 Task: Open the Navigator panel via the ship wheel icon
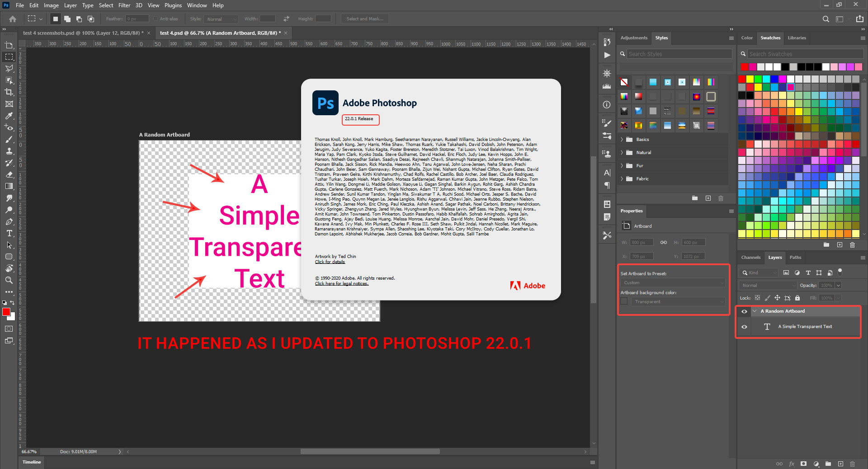(607, 73)
